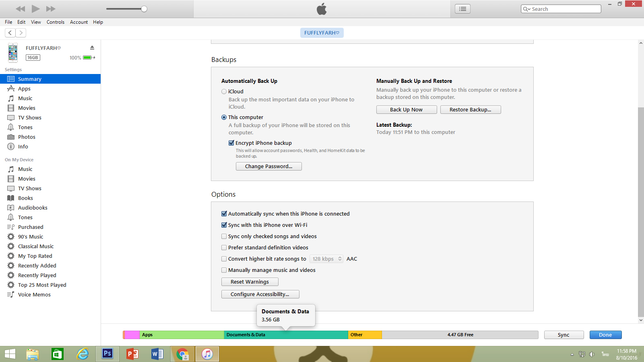Image resolution: width=644 pixels, height=362 pixels.
Task: Click the Change Password button
Action: click(268, 166)
